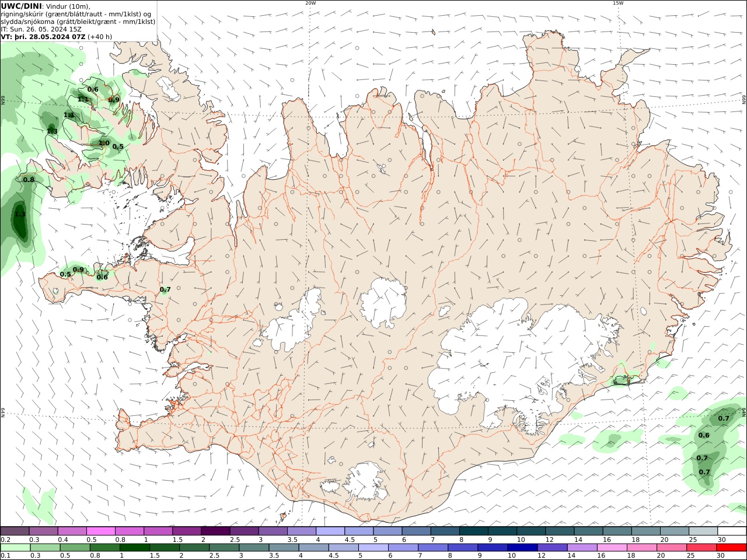
Task: Click the initial time 'IT: Sun. 26. 05. 2024 15Z'
Action: coord(41,29)
